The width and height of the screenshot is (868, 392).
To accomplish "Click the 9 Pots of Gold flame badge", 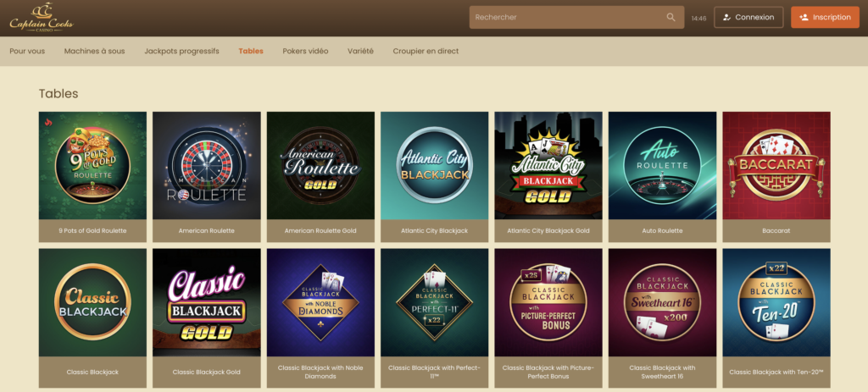I will click(47, 121).
